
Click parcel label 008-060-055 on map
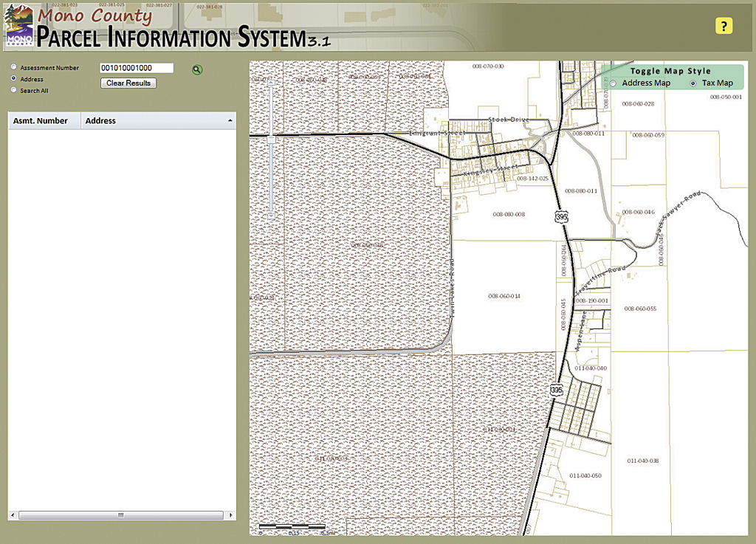[640, 309]
